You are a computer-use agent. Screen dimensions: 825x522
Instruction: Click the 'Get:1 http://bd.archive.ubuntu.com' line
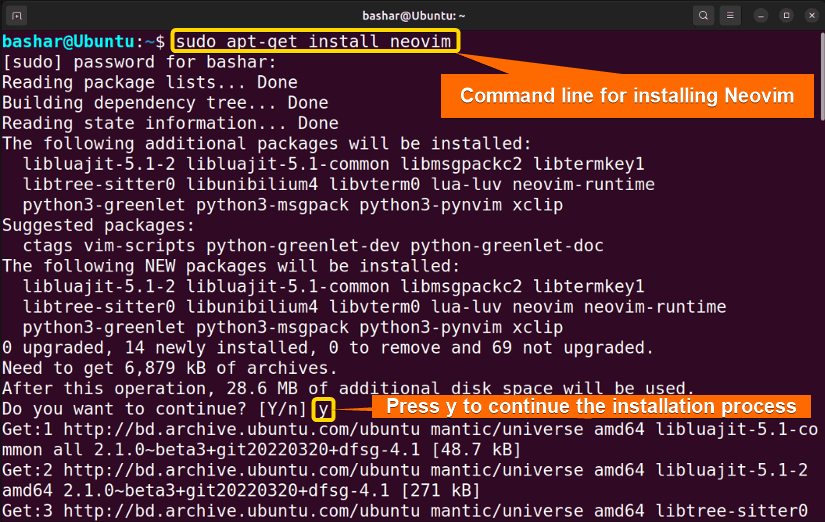point(410,429)
